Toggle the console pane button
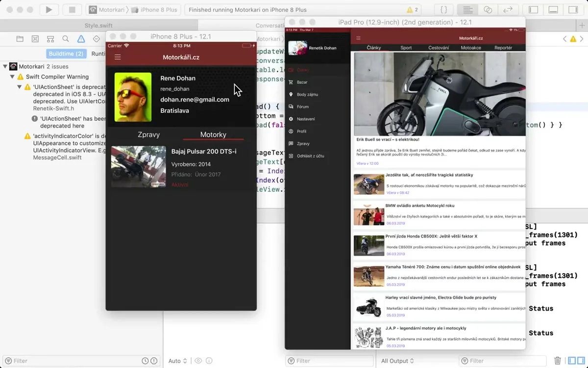 (582, 361)
